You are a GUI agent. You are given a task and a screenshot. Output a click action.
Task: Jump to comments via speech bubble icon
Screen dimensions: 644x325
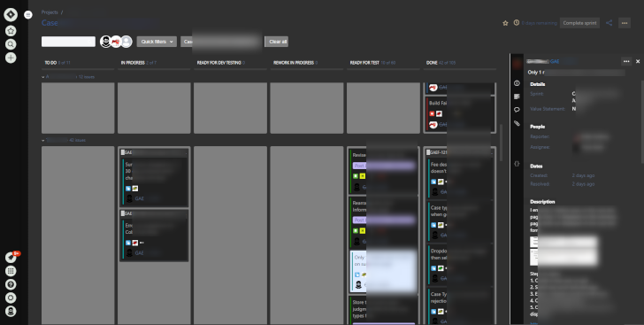[x=517, y=110]
